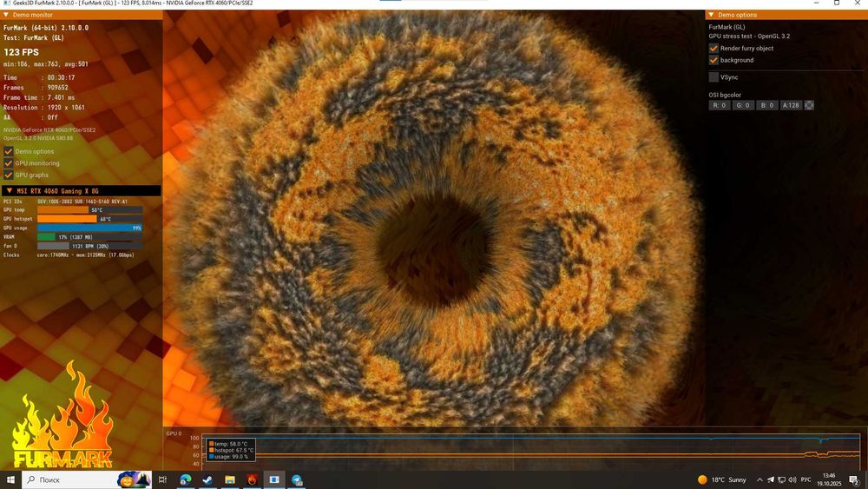
Task: Collapse the MSI RTX 4060 Gaming X section
Action: click(10, 190)
